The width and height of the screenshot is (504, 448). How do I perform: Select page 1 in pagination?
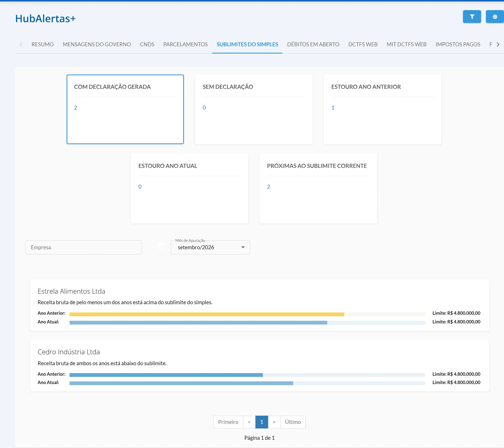coord(262,422)
